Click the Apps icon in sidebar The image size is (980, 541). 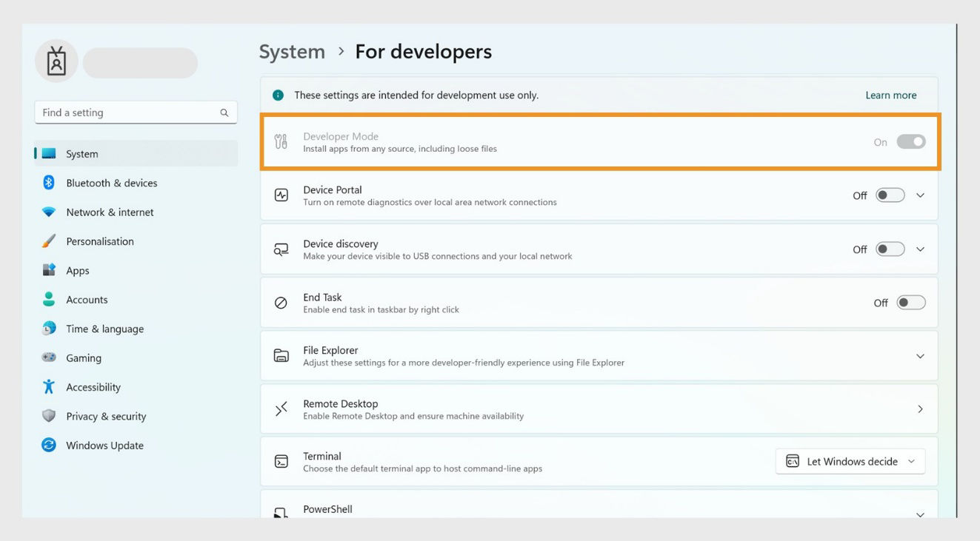pos(49,270)
